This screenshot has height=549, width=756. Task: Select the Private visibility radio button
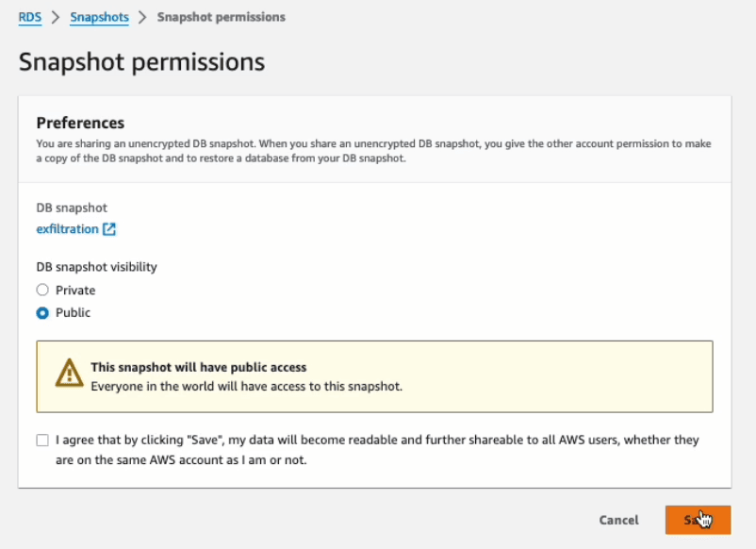[x=42, y=291]
